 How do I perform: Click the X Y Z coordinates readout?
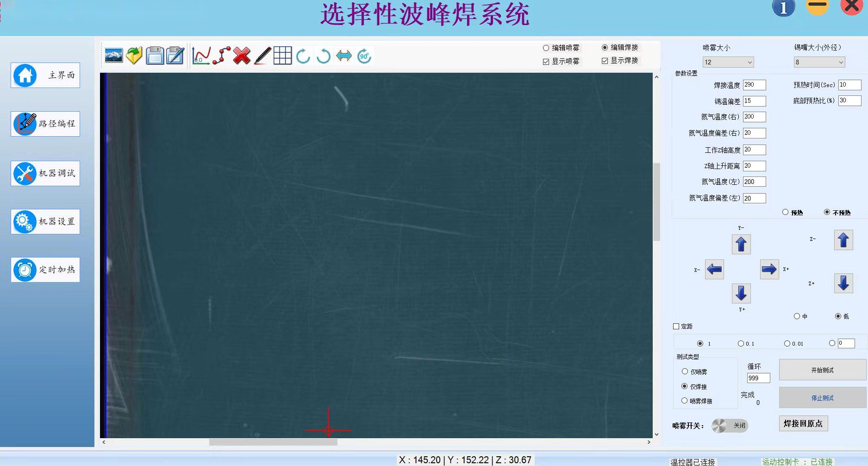point(465,460)
